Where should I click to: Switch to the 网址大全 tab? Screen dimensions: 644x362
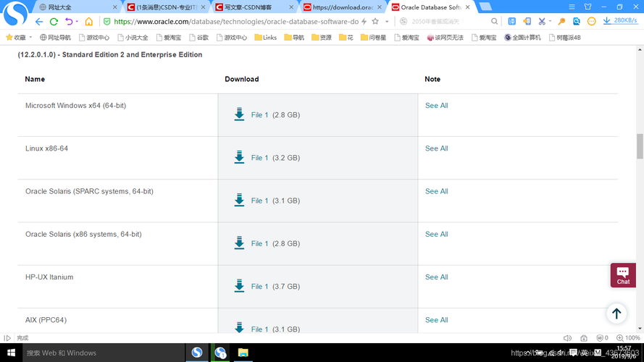tap(72, 7)
